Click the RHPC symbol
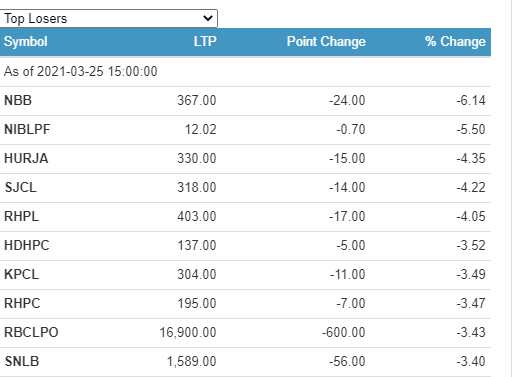Screen dimensions: 515x377 (22, 303)
